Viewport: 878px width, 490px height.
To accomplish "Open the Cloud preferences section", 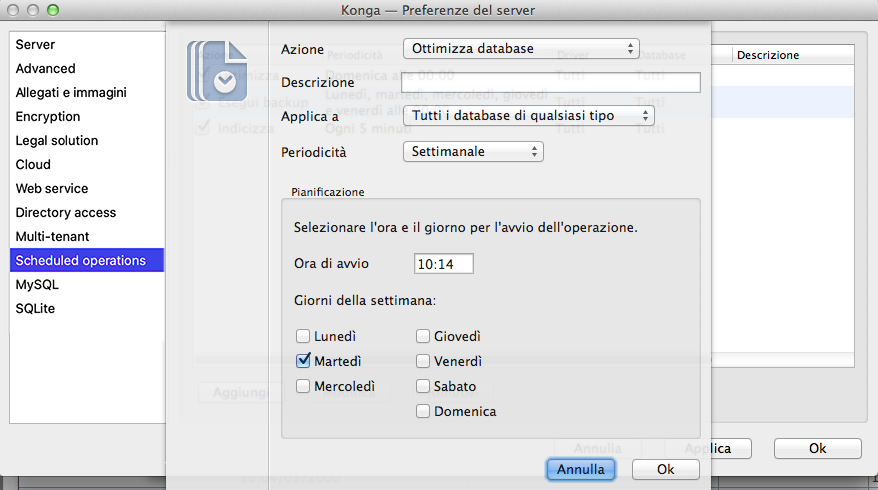I will [33, 165].
